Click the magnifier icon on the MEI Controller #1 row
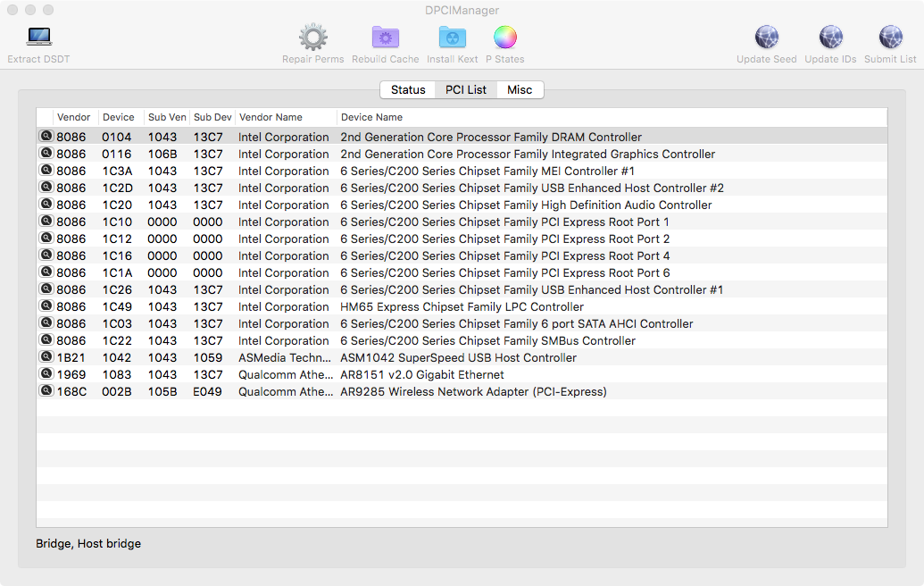 (46, 171)
